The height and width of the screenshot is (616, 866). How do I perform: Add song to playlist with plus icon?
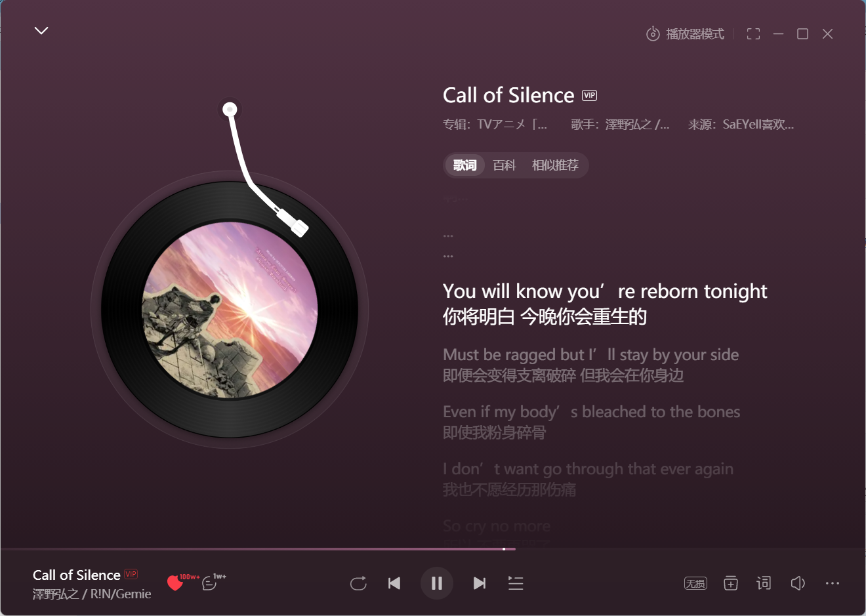tap(731, 583)
